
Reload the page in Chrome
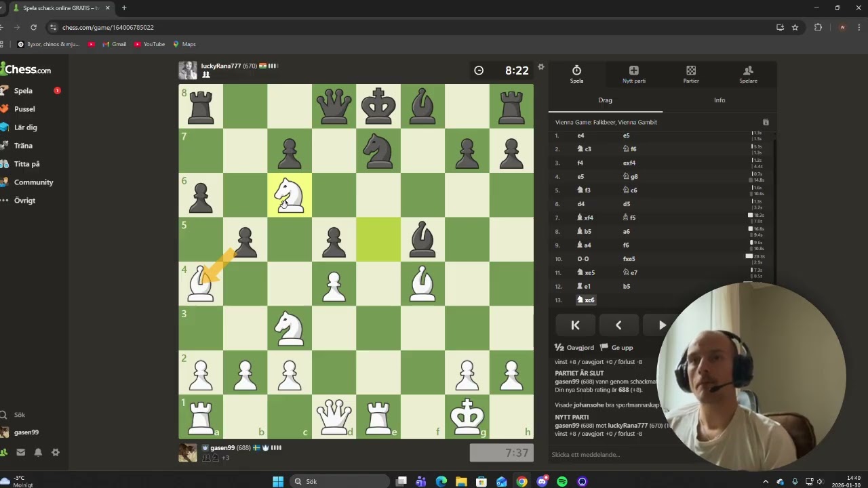33,28
